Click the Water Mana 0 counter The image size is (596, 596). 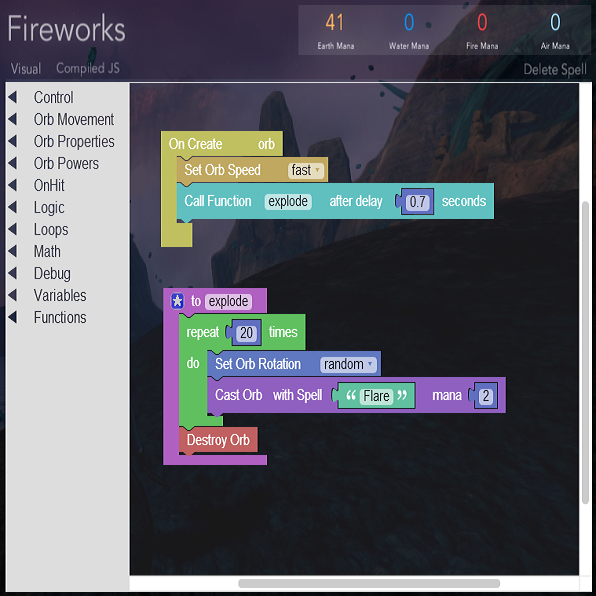click(x=409, y=31)
